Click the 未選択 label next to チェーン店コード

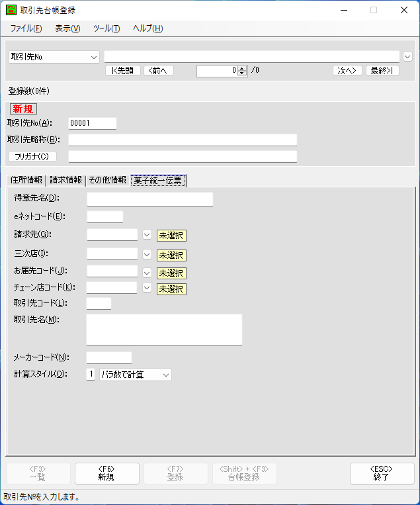[x=171, y=289]
